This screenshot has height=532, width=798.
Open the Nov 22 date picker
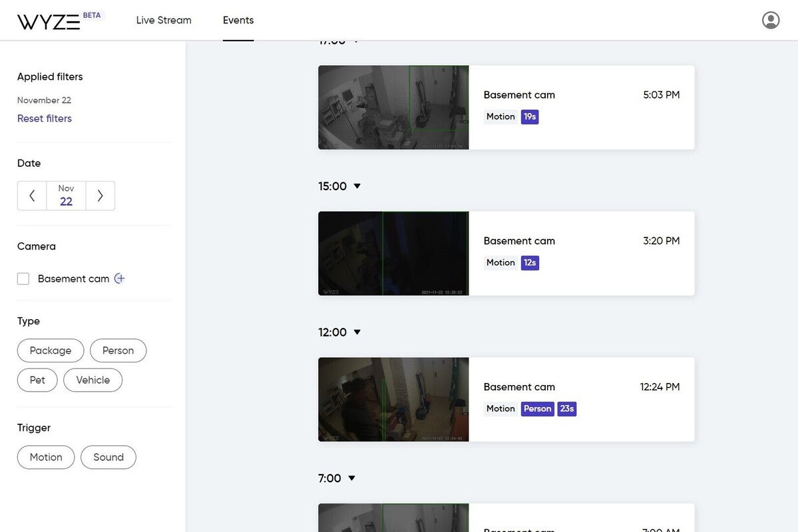(66, 196)
